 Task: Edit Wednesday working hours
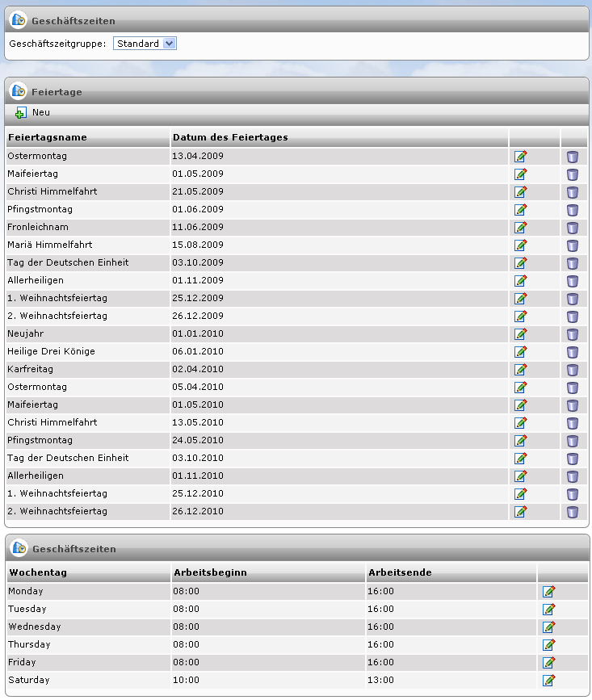[549, 627]
